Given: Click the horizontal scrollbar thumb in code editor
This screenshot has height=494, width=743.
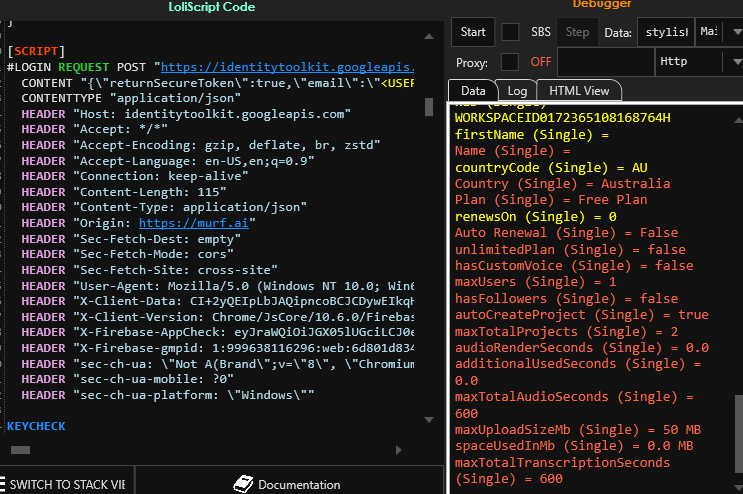Looking at the screenshot, I should [x=20, y=450].
